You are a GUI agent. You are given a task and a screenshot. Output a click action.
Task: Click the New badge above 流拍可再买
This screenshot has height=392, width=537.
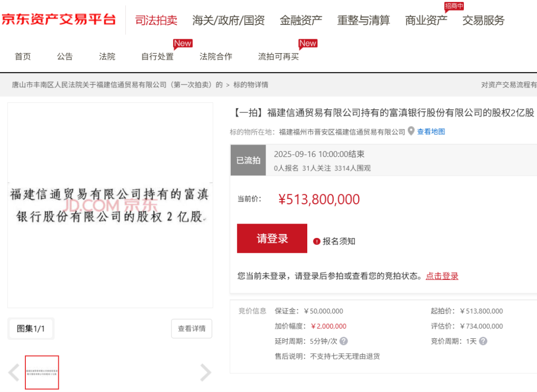[x=308, y=43]
